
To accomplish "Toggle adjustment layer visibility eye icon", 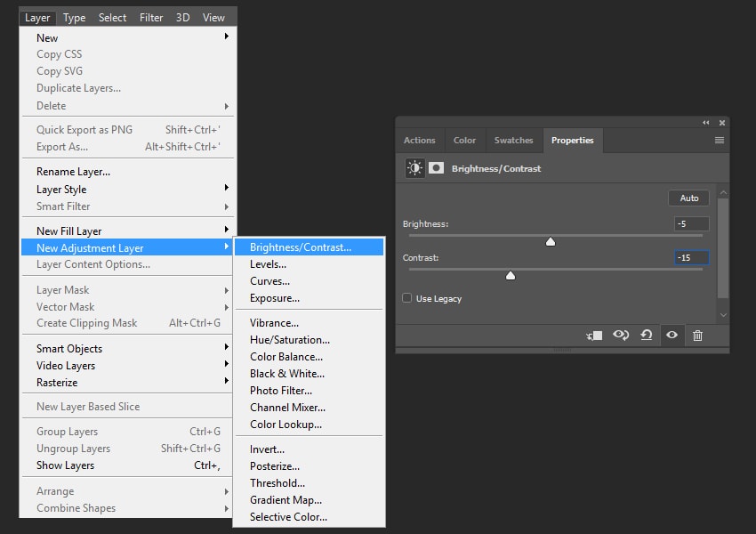I will [672, 336].
